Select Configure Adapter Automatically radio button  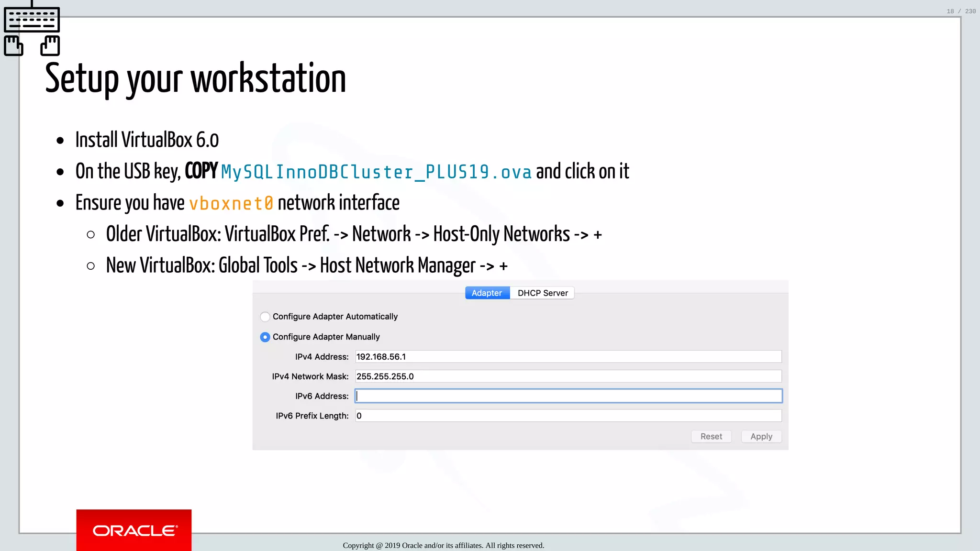coord(265,317)
